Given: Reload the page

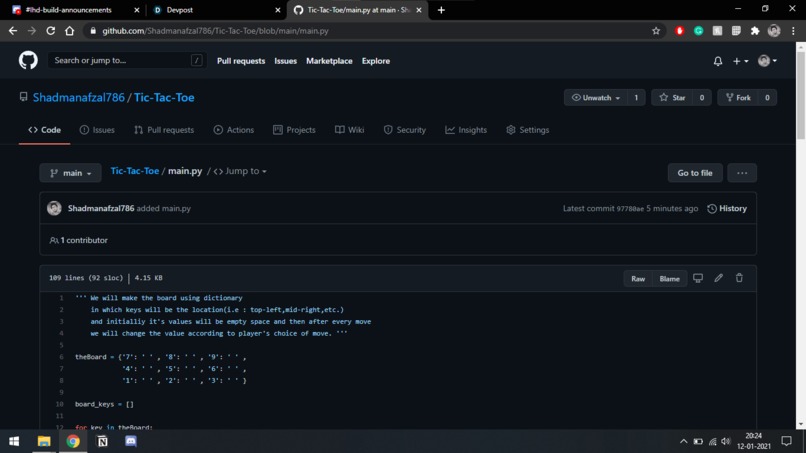Looking at the screenshot, I should (50, 31).
